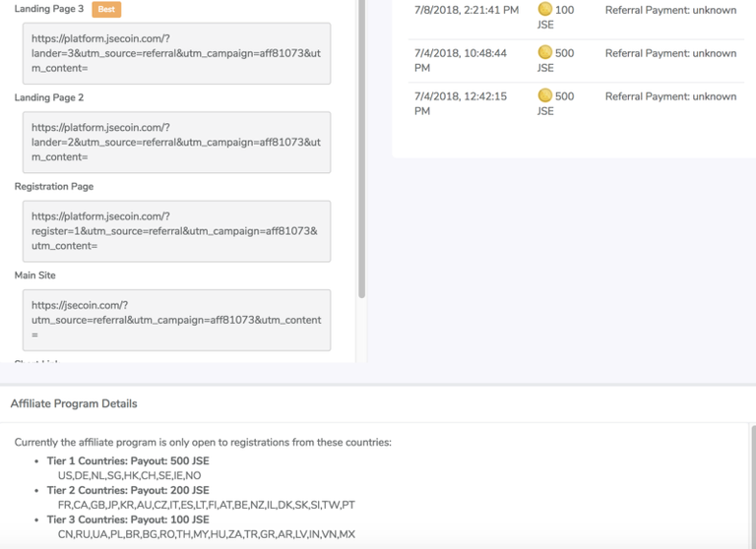
Task: Click the coin icon beside 100 JSE
Action: point(544,10)
